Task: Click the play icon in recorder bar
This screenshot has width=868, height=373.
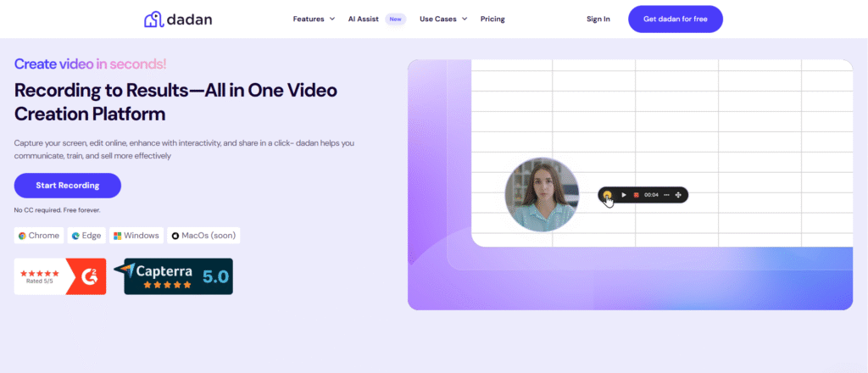Action: 624,195
